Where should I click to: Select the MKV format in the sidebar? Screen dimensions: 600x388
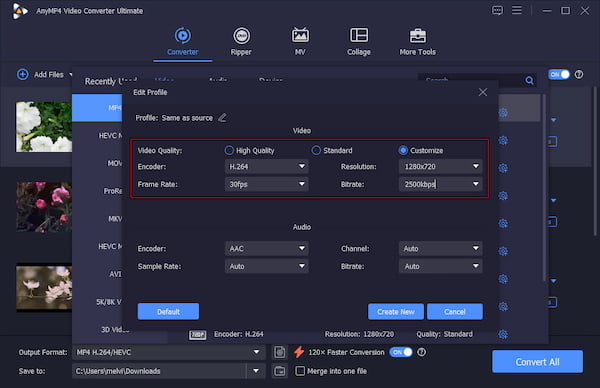[x=97, y=219]
